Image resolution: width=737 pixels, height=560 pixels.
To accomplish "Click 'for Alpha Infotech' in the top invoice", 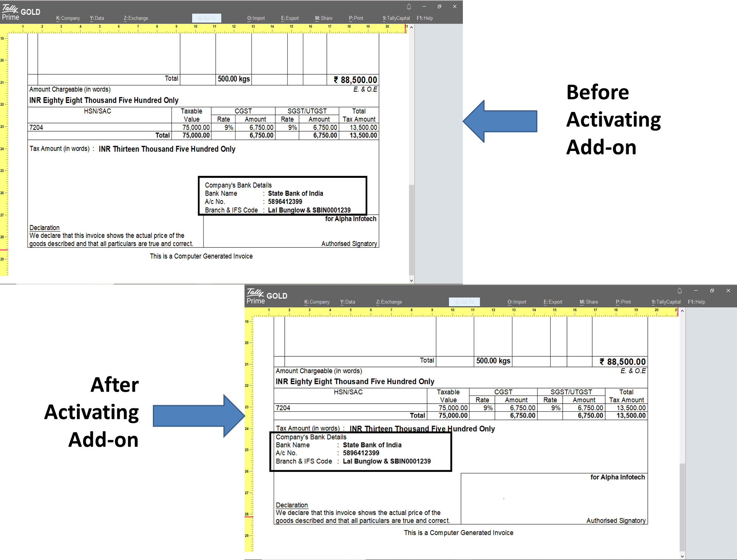I will point(351,219).
